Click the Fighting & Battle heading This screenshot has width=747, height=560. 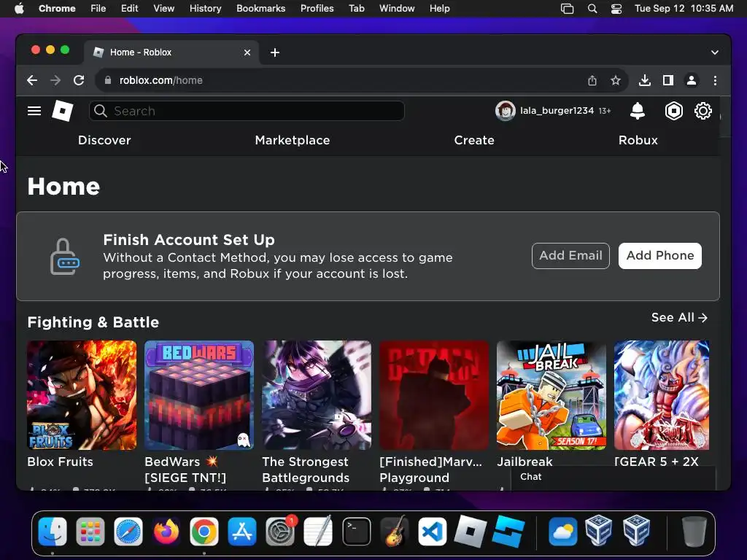(x=93, y=322)
